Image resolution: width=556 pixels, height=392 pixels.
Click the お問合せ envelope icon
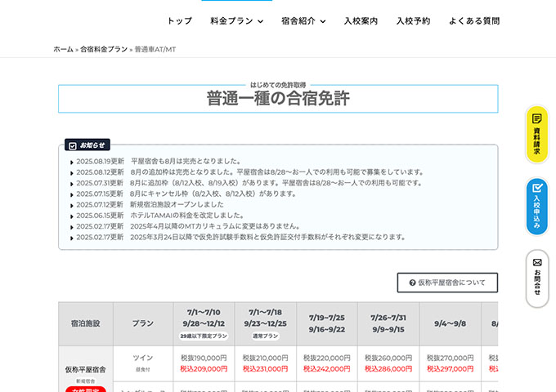tap(536, 263)
